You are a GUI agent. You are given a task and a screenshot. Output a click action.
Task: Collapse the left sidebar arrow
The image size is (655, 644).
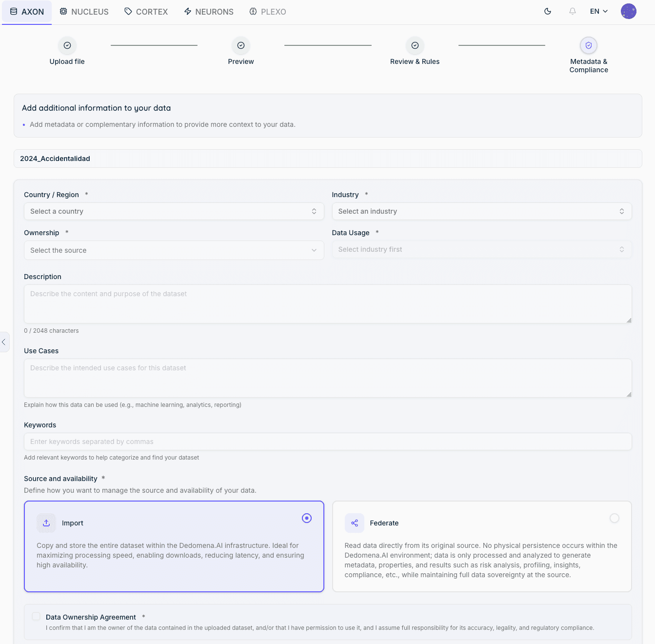pos(4,342)
